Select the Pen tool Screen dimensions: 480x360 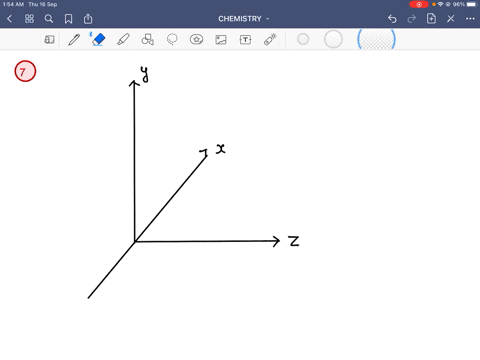(x=74, y=40)
